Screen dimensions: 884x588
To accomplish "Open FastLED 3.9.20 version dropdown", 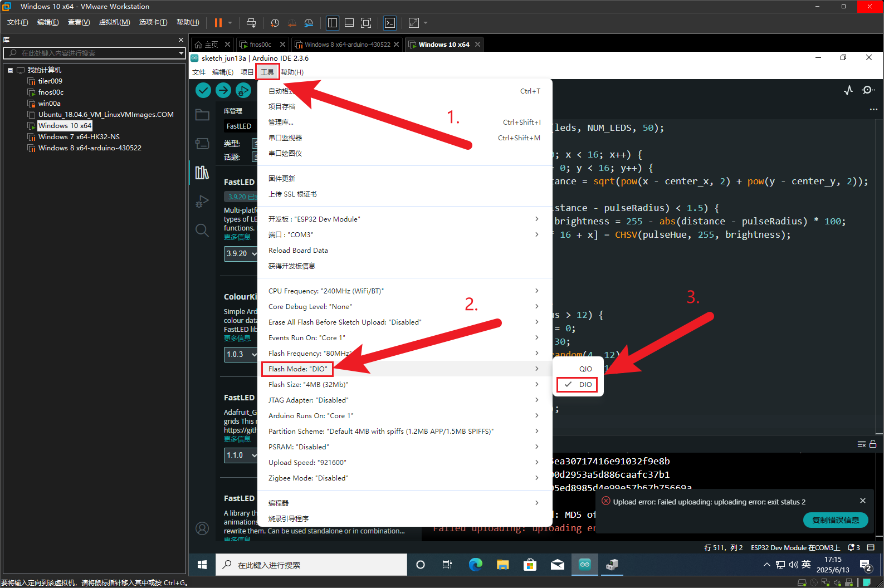I will [241, 253].
